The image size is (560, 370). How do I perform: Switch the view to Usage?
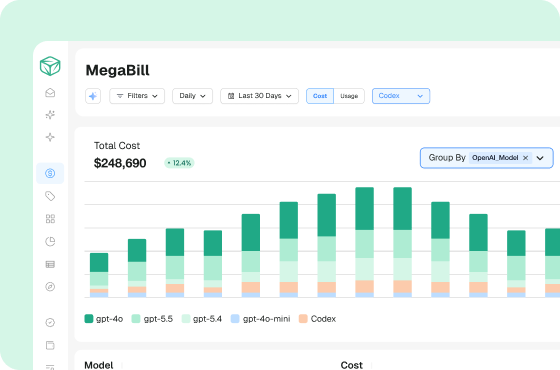click(349, 96)
